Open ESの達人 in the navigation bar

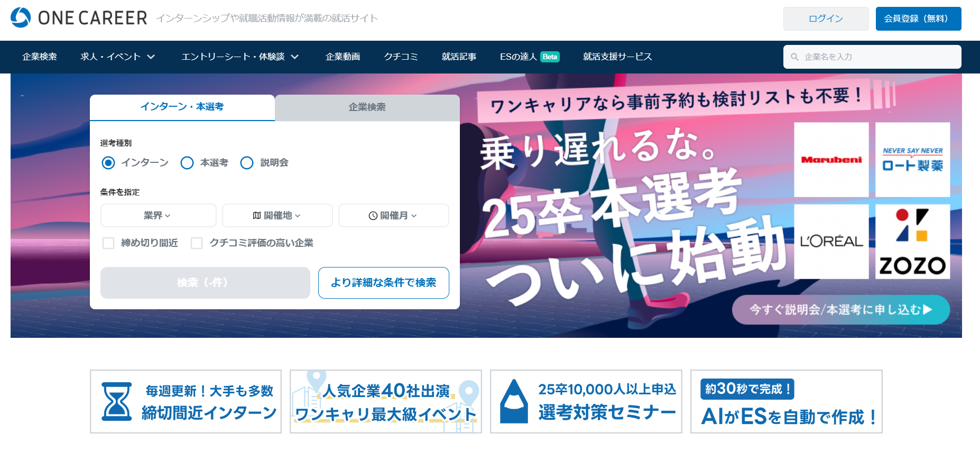click(518, 57)
